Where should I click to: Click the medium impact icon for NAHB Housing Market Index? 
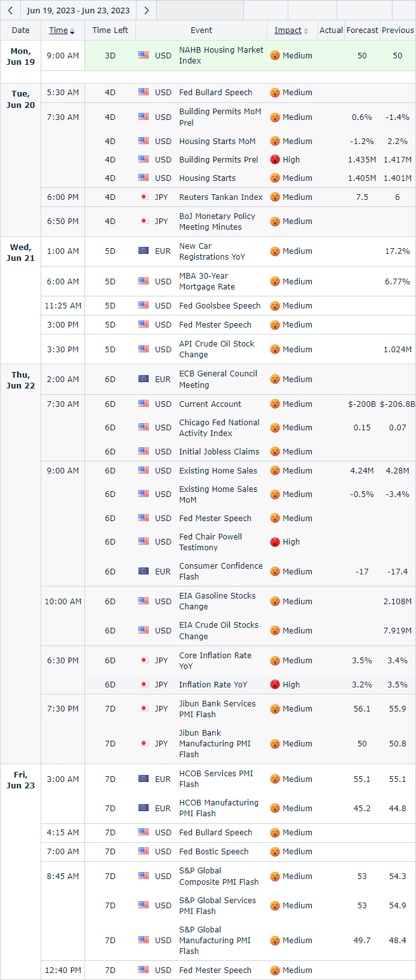[275, 56]
